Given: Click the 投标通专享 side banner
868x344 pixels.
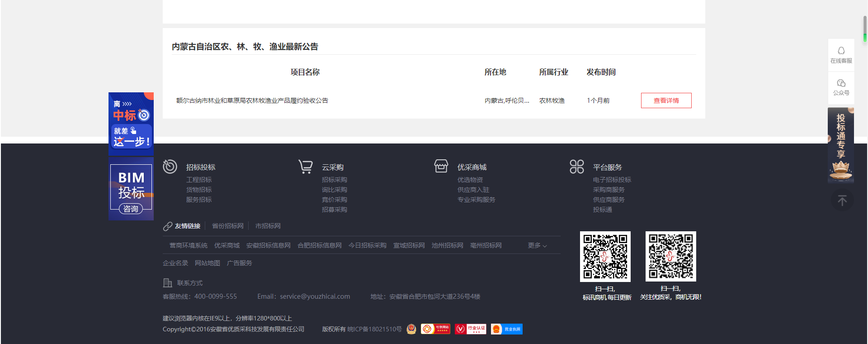Looking at the screenshot, I should pyautogui.click(x=840, y=145).
